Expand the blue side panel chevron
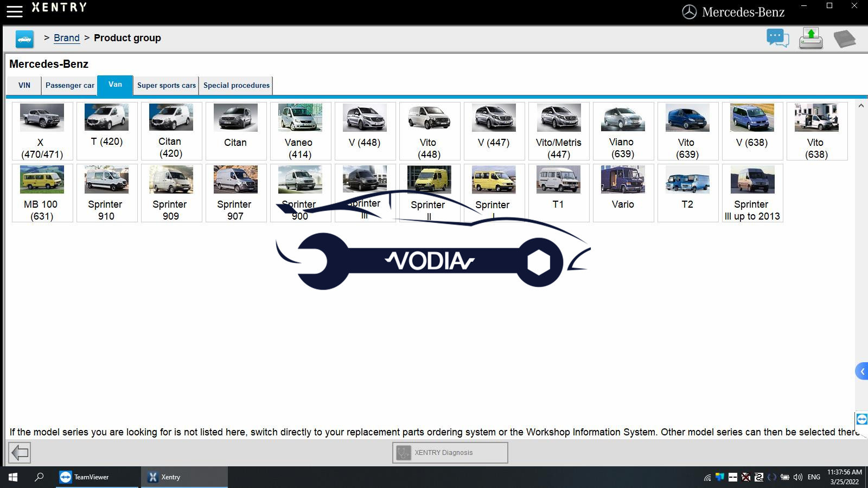Image resolution: width=868 pixels, height=488 pixels. coord(862,371)
